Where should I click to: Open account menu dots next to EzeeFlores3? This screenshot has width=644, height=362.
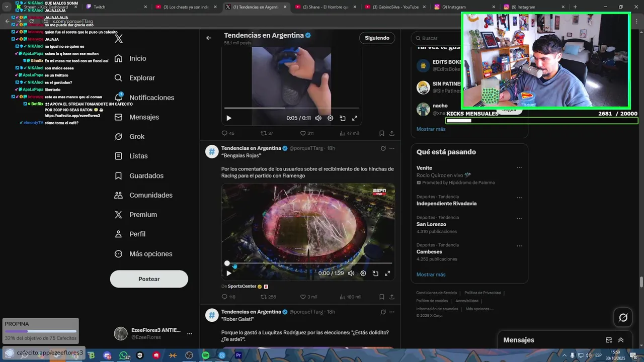190,333
